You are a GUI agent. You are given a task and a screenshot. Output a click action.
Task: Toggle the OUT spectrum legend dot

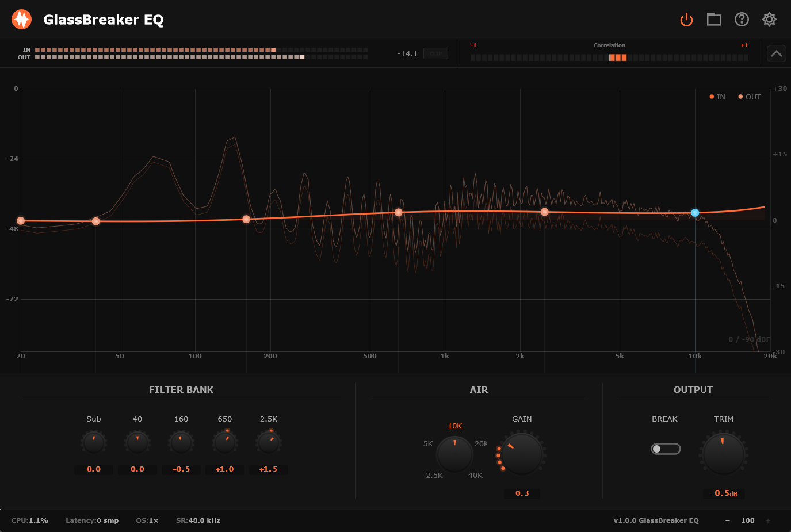[739, 97]
